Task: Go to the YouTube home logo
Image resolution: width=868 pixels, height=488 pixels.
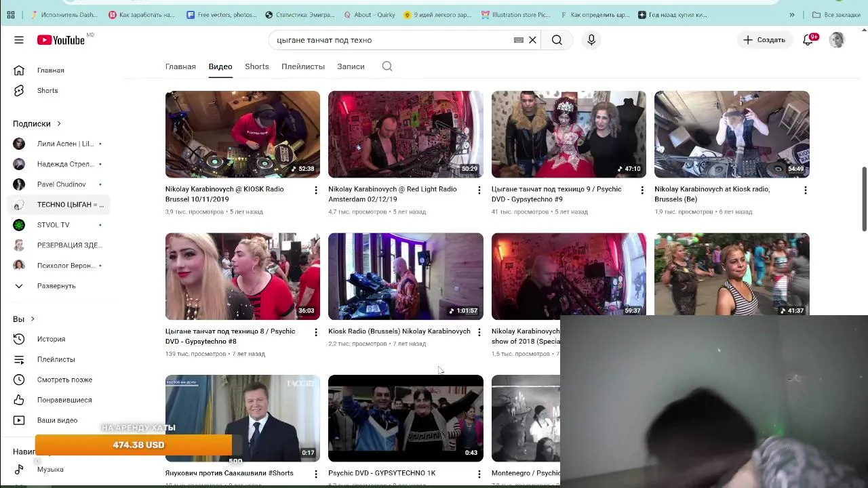Action: coord(61,40)
